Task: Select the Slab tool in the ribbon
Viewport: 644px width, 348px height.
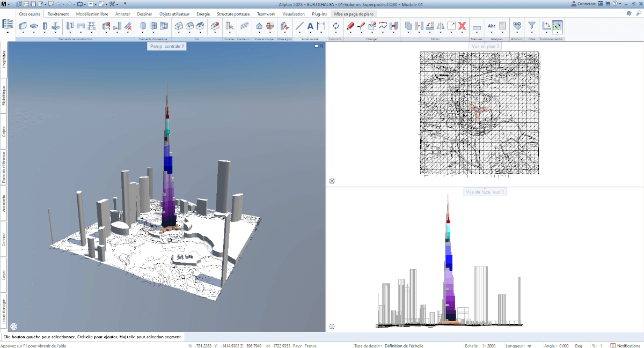Action: 34,25
